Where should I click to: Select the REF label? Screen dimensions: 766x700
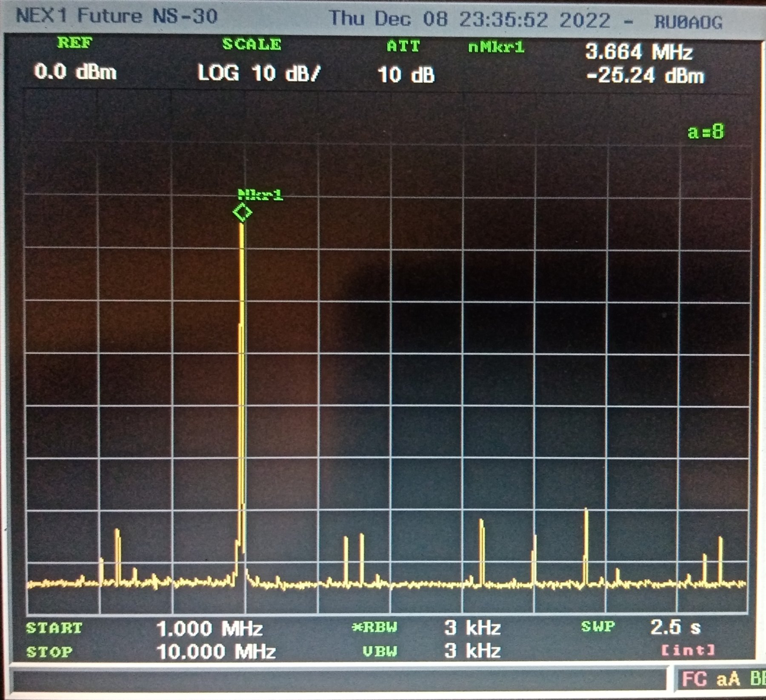pyautogui.click(x=75, y=43)
